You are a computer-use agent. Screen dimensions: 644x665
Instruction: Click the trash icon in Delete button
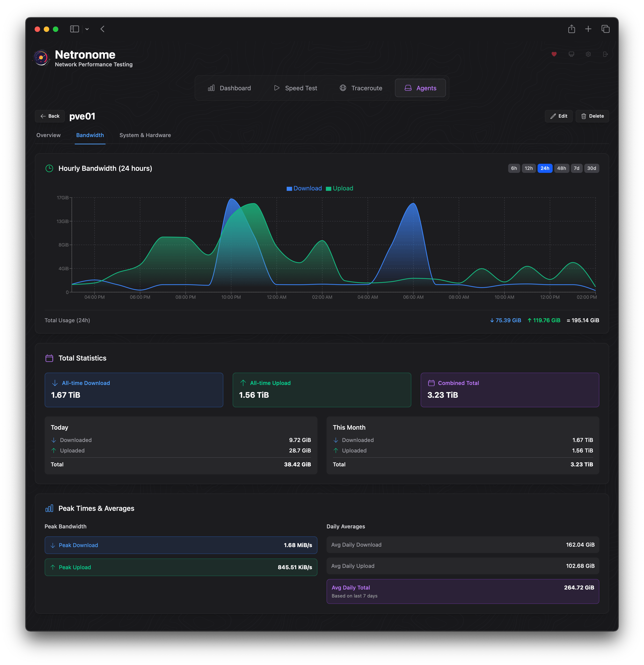584,116
